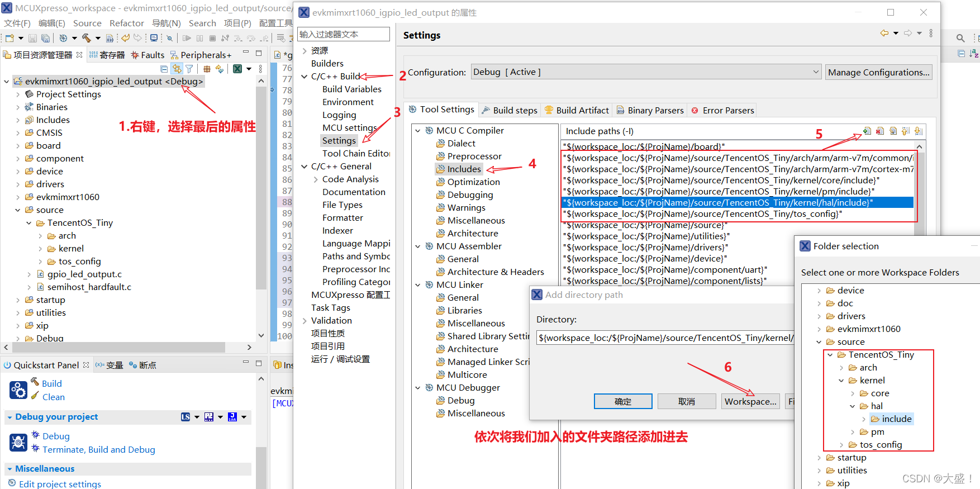The height and width of the screenshot is (489, 980).
Task: Toggle Link with Editor in project explorer
Action: [x=177, y=69]
